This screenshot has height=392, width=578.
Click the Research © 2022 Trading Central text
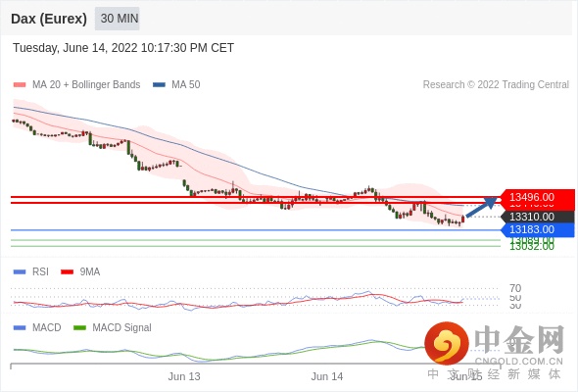pos(496,85)
